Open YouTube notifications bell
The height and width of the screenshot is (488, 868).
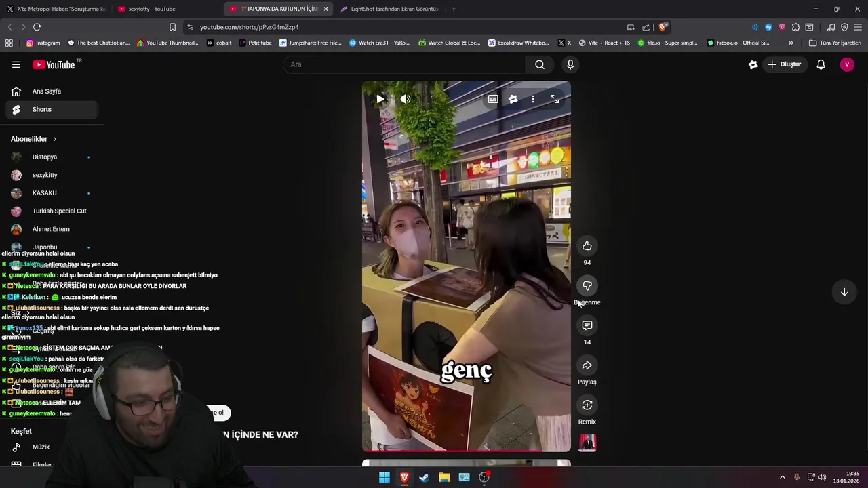click(821, 64)
